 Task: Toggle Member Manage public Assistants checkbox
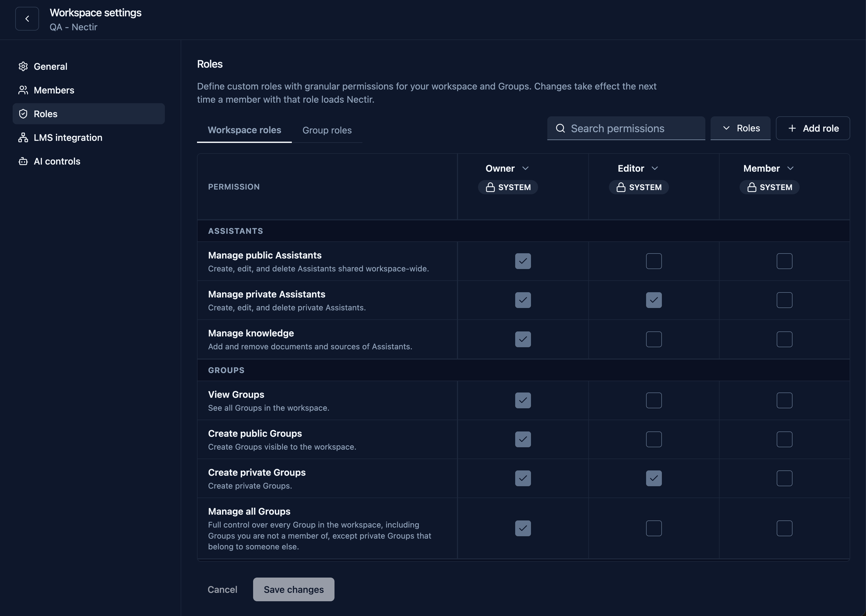(784, 261)
